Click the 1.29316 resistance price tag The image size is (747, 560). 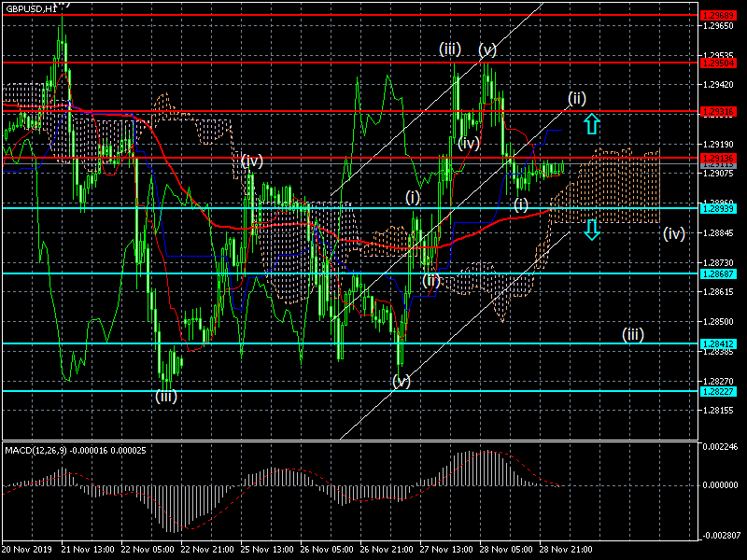(x=718, y=111)
